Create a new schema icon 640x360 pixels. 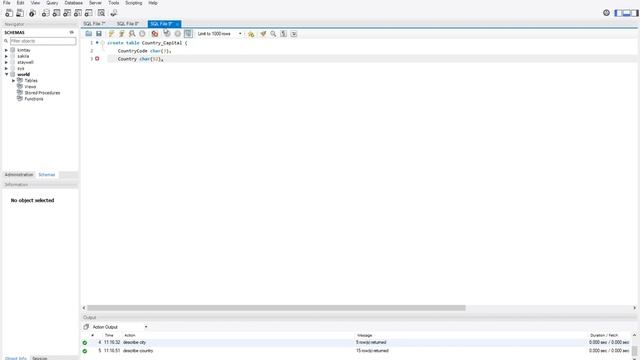coord(46,13)
